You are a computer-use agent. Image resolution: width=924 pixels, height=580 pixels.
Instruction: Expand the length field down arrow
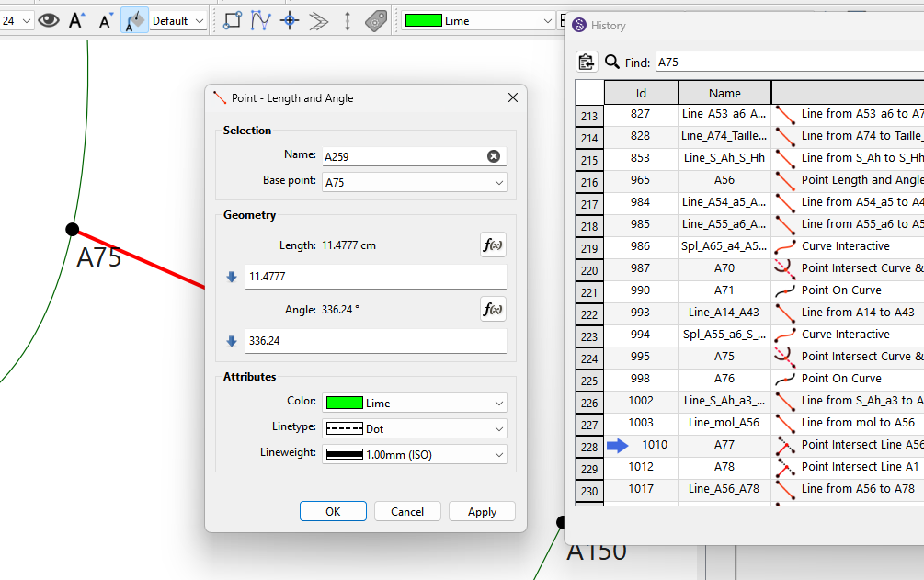pyautogui.click(x=232, y=277)
